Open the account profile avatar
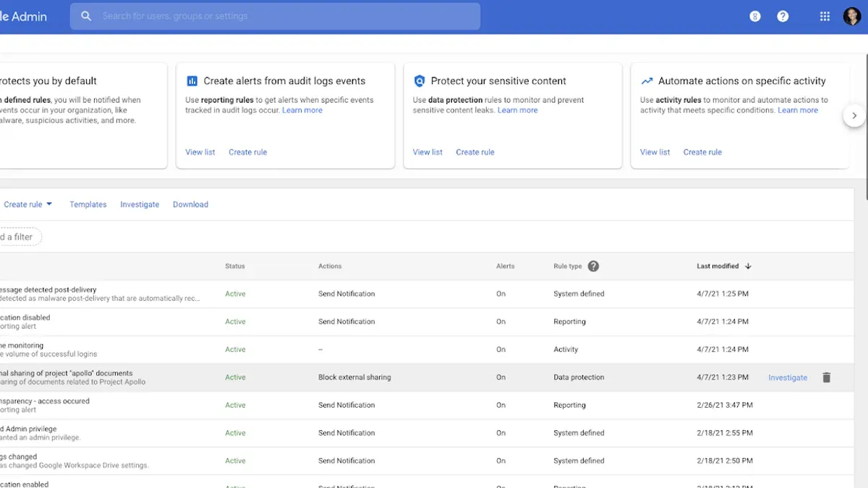This screenshot has height=488, width=868. pos(852,16)
